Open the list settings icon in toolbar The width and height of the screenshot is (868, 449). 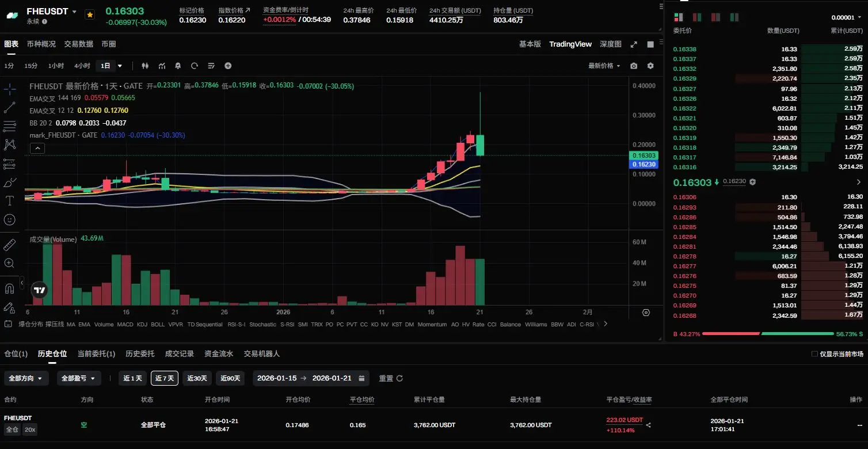pyautogui.click(x=211, y=66)
